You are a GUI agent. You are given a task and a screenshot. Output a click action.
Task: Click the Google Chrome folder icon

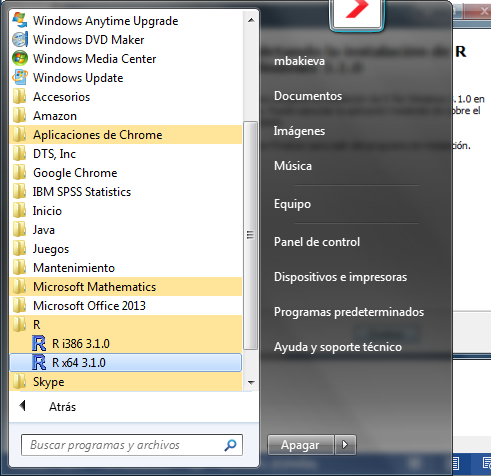click(20, 172)
